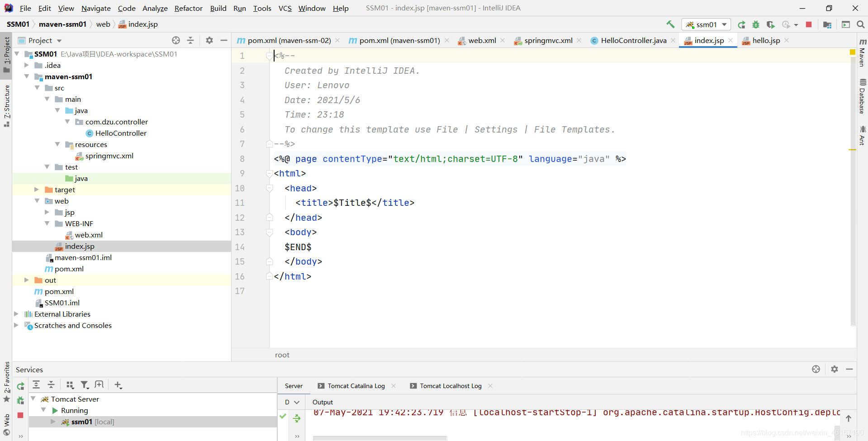
Task: Expand the jsp folder
Action: [x=47, y=212]
